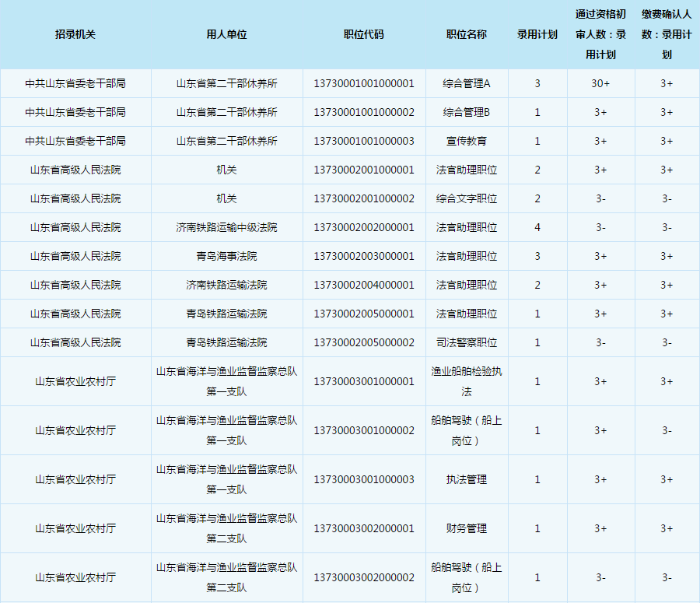Click position code 13730001001000001
Screen dimensions: 700x603
(364, 83)
